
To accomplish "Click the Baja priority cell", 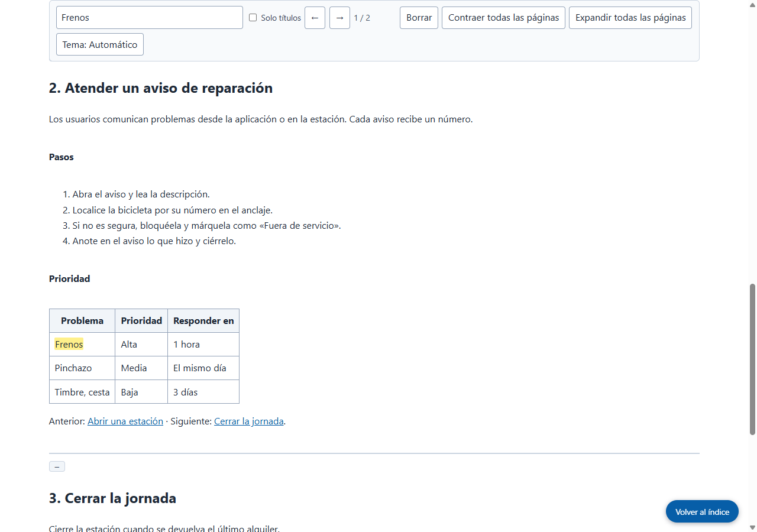I will pyautogui.click(x=141, y=392).
